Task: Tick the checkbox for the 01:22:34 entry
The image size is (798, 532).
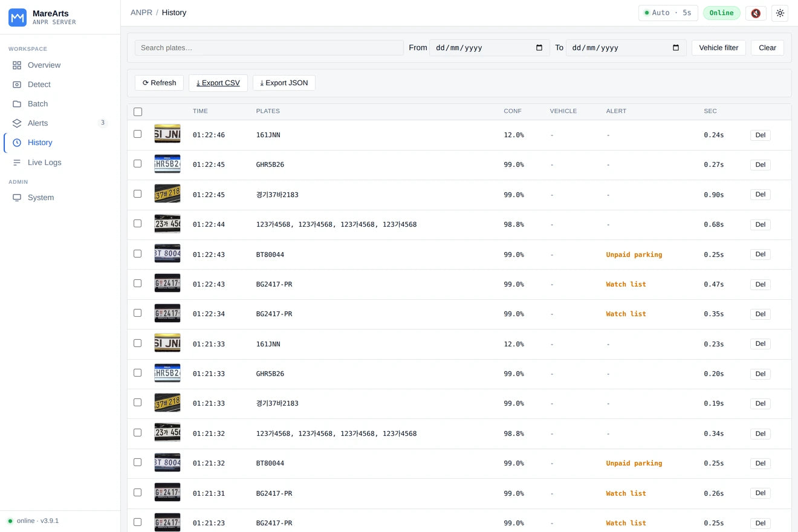Action: 138,313
